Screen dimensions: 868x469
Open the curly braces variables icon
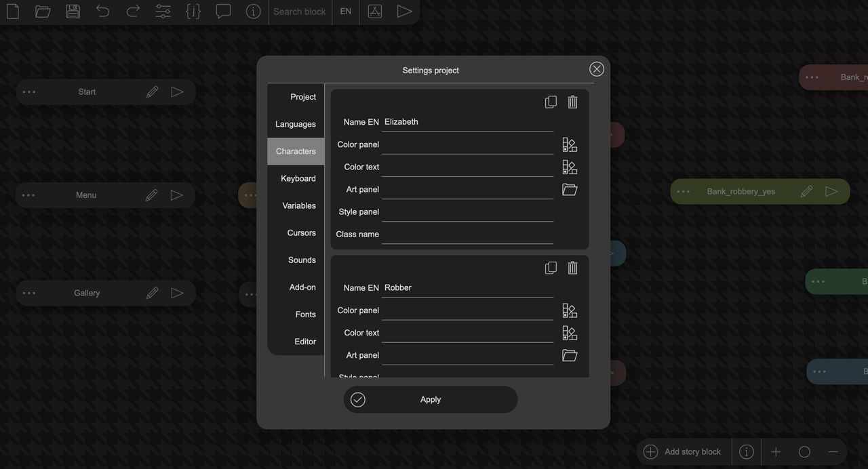[193, 11]
